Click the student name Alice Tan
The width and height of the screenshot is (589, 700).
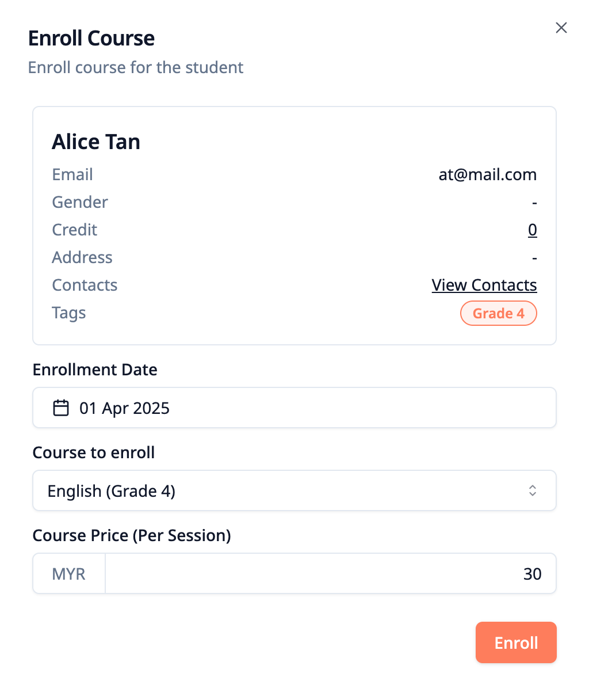click(96, 142)
